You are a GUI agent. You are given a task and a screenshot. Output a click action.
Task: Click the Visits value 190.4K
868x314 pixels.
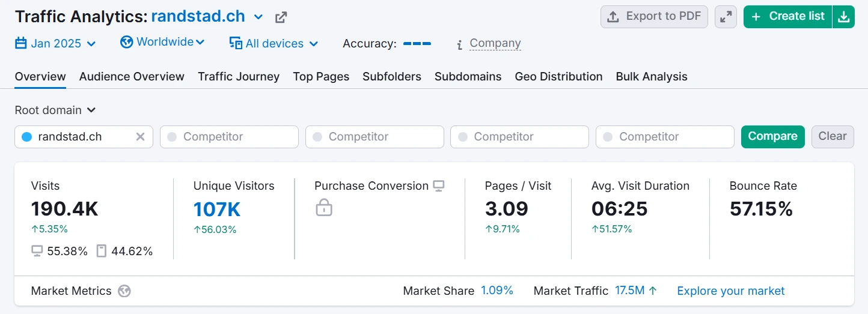(65, 209)
